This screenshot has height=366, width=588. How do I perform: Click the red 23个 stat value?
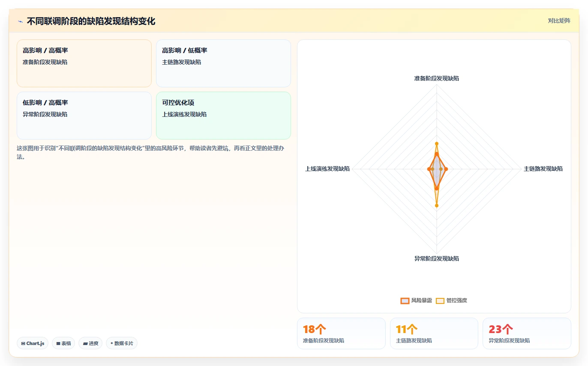coord(501,329)
